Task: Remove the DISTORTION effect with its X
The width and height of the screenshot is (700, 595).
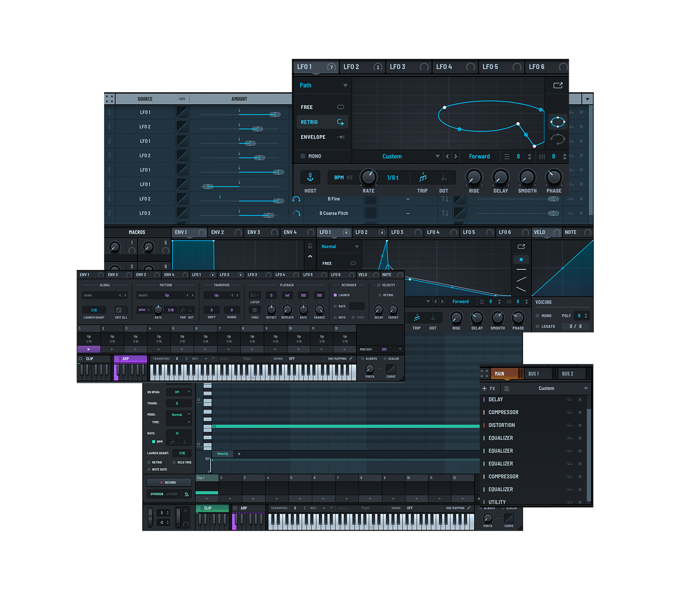Action: coord(580,425)
